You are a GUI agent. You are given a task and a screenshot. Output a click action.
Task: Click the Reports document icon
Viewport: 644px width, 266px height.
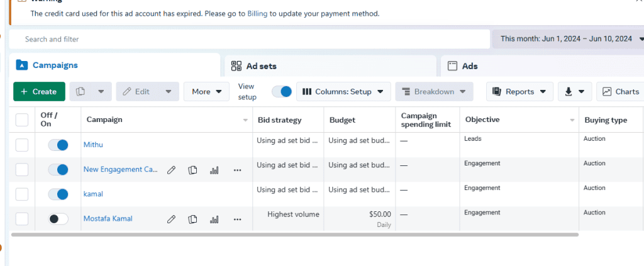pos(497,92)
